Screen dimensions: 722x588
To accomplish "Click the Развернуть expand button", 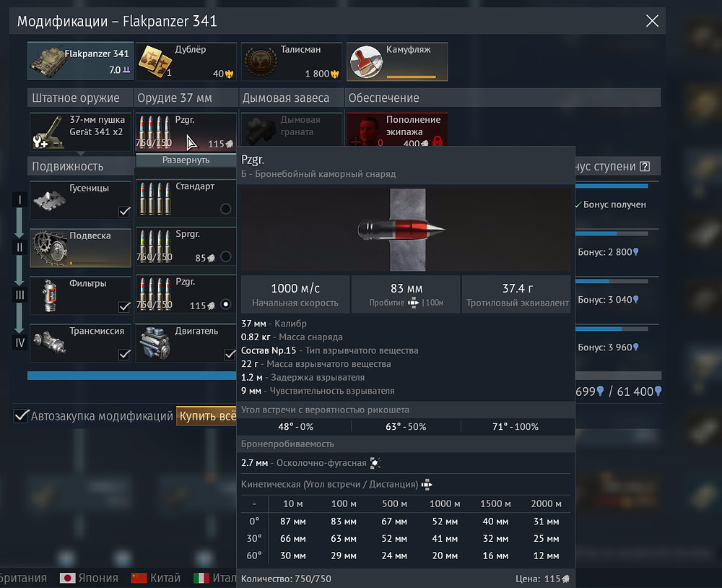I will pyautogui.click(x=186, y=160).
